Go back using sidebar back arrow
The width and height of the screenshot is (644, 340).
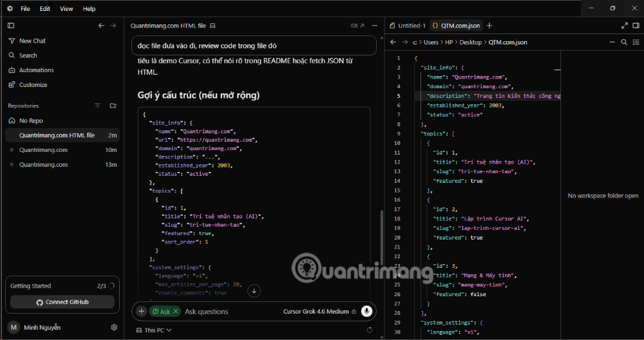click(x=101, y=26)
